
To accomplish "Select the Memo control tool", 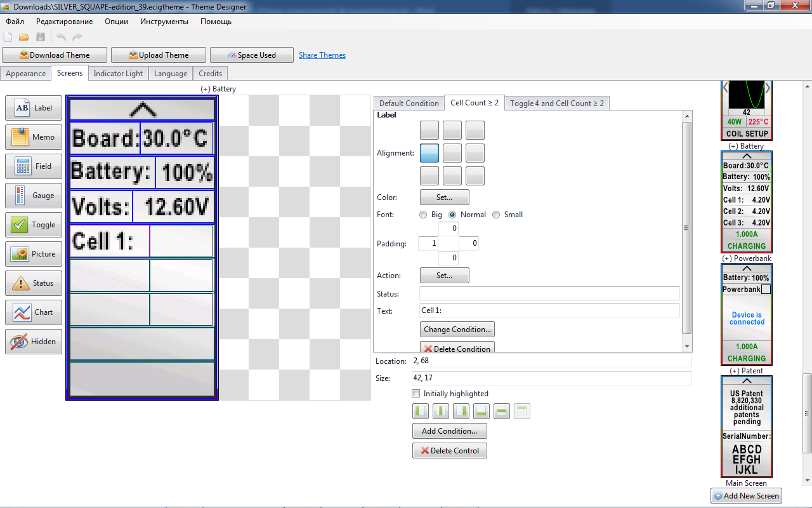I will click(x=34, y=137).
